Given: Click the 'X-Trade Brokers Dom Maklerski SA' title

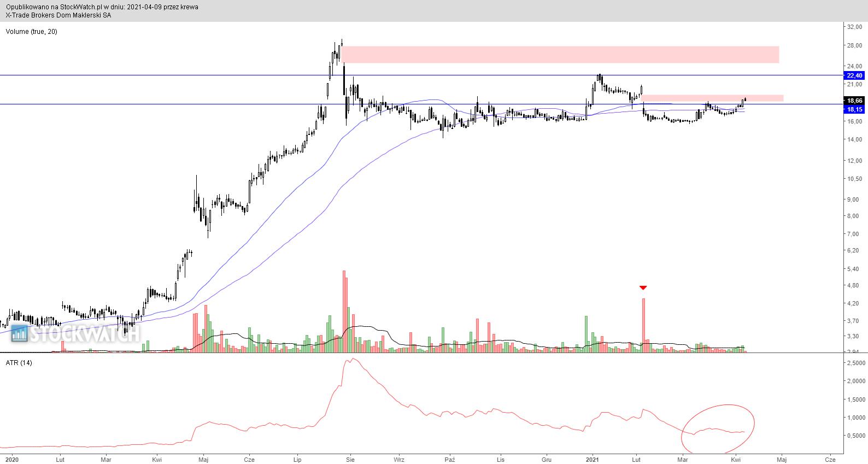Looking at the screenshot, I should click(x=59, y=15).
